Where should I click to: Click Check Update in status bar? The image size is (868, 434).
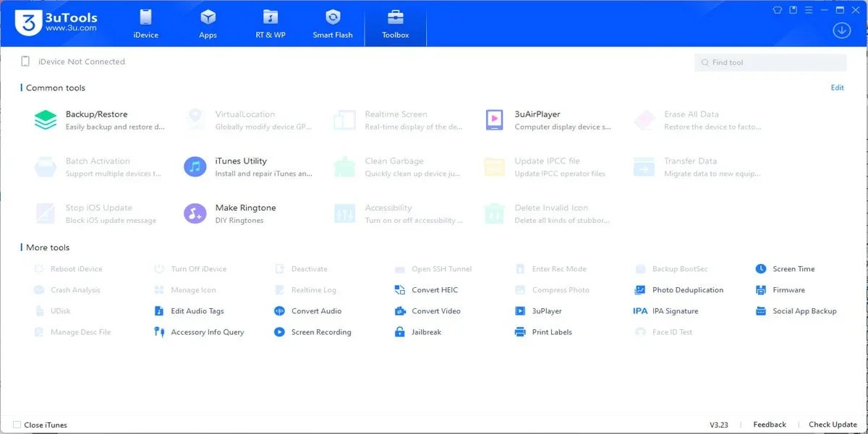coord(833,425)
